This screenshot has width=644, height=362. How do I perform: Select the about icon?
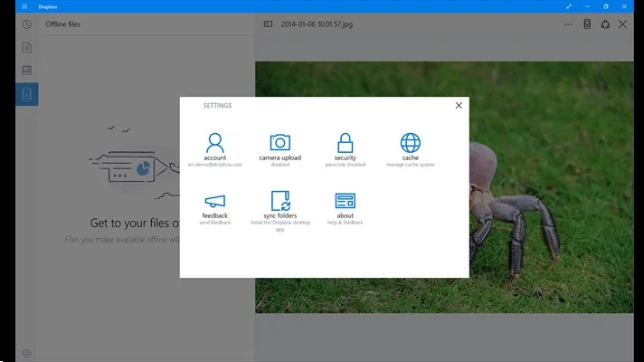coord(345,201)
